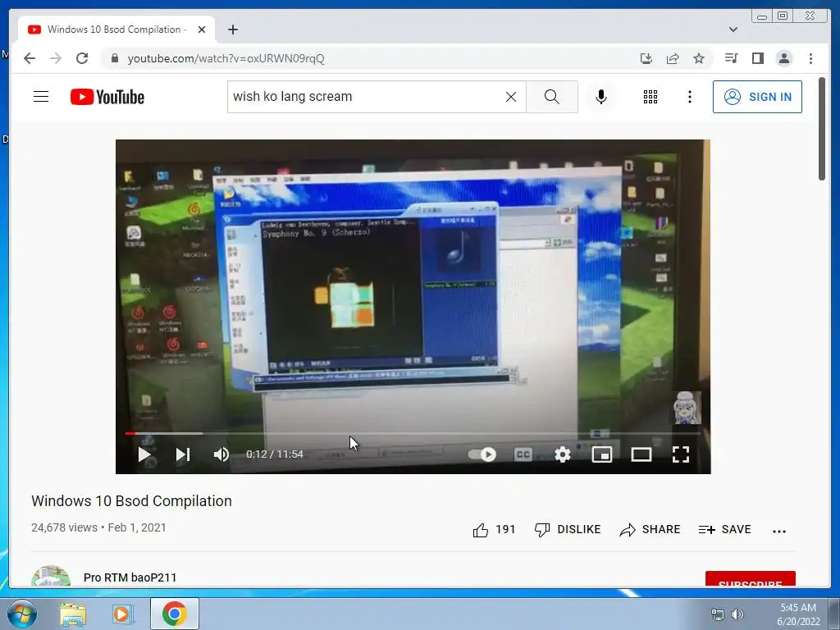Share this page icon in address bar
Screen dimensions: 840x630
coord(673,58)
